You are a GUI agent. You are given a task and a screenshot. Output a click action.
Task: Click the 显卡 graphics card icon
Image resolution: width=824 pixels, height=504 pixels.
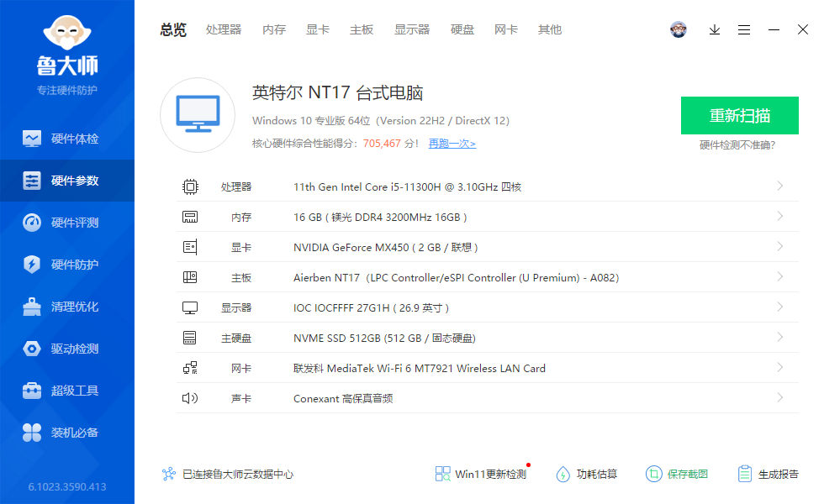click(190, 247)
